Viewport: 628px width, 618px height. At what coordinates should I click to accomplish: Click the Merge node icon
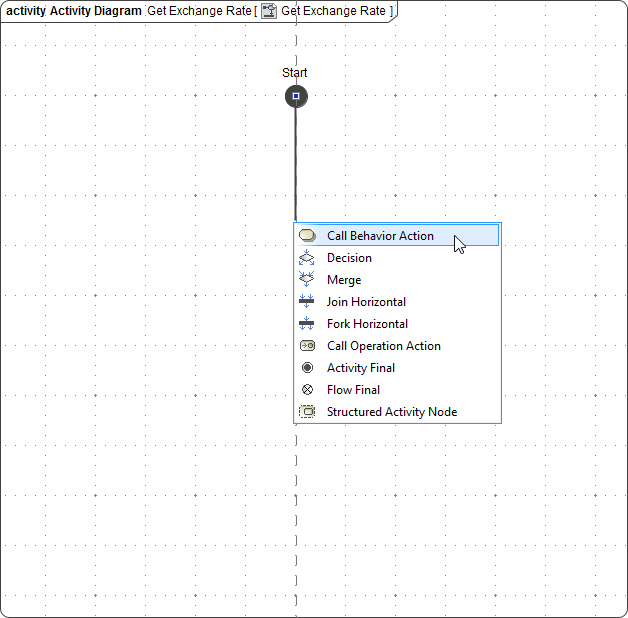[307, 280]
